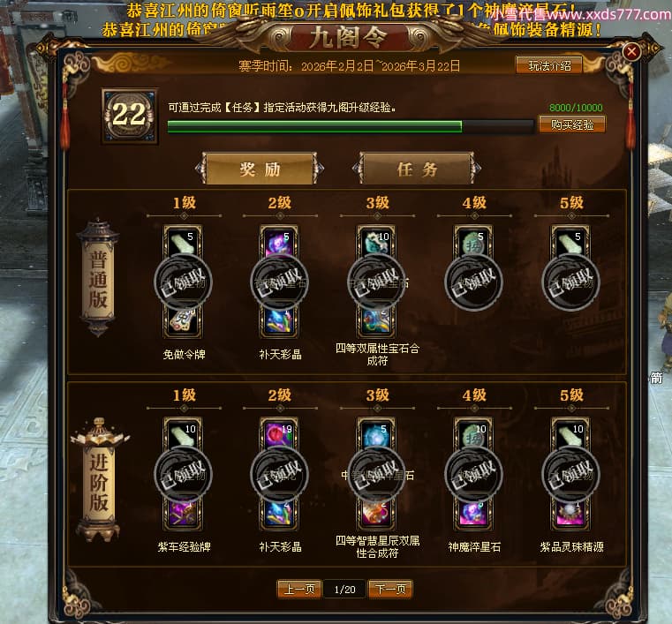
Task: Close the 九阁令 window with red X
Action: point(631,52)
